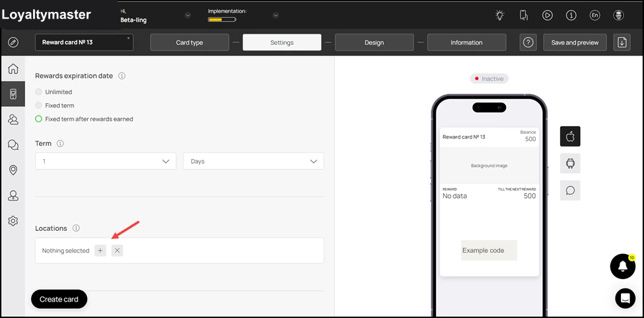This screenshot has height=318, width=644.
Task: Click info icon next to Rewards expiration date
Action: coord(122,76)
